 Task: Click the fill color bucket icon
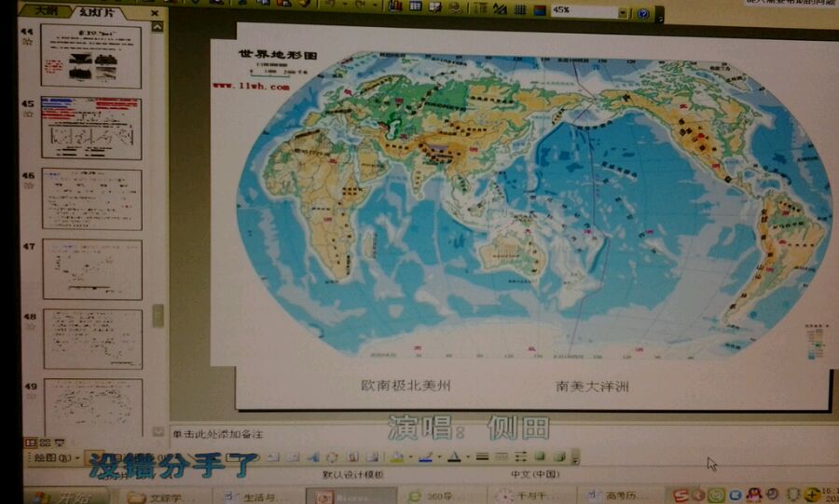pyautogui.click(x=396, y=456)
